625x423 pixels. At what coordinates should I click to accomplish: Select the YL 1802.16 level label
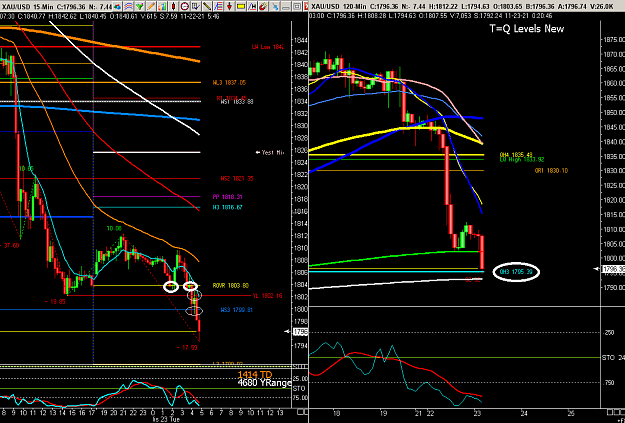[268, 296]
